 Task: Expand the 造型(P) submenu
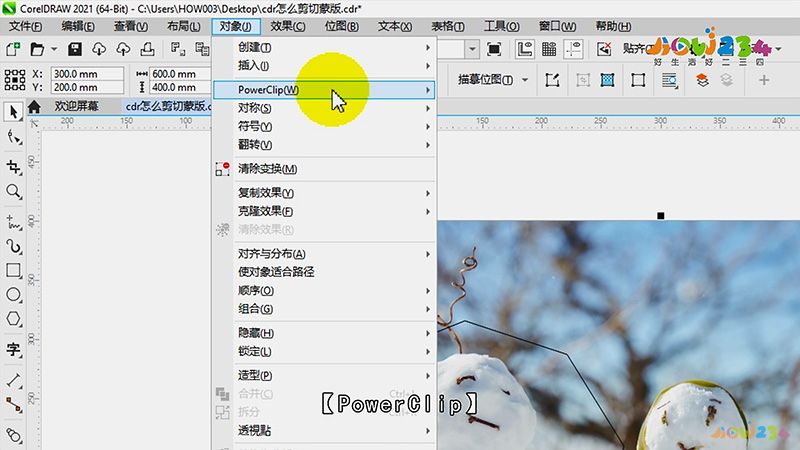324,376
